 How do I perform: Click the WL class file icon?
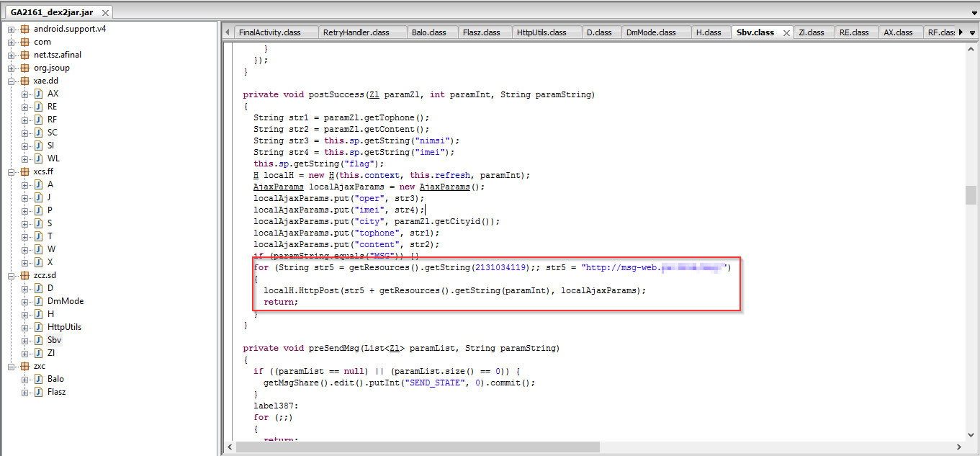pos(38,158)
